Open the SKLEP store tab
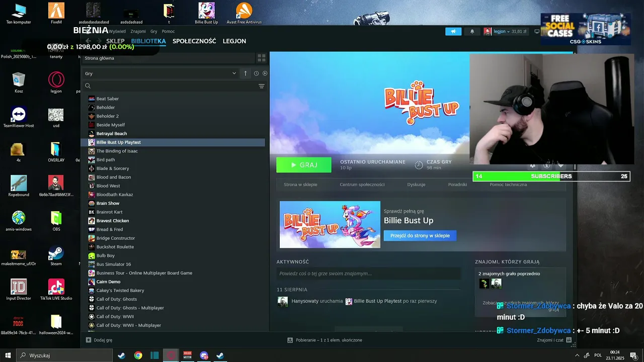 pos(115,41)
